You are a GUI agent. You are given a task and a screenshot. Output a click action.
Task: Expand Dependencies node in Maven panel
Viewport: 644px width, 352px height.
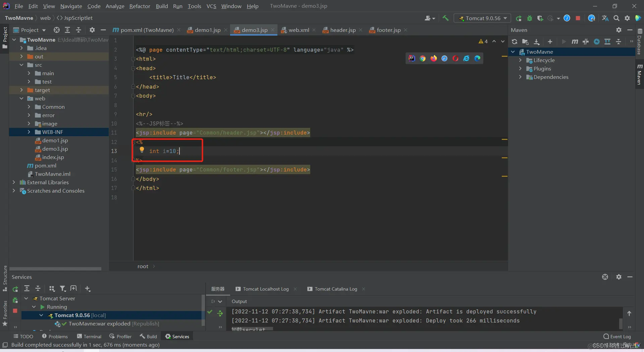click(x=520, y=77)
